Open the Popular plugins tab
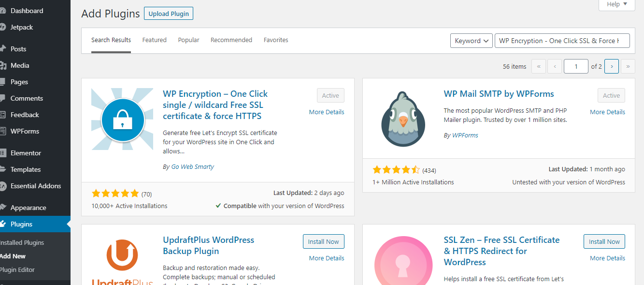644x285 pixels. pos(188,40)
